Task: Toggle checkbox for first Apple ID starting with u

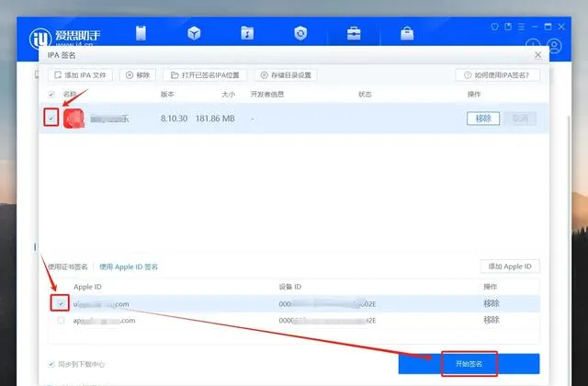Action: click(61, 303)
